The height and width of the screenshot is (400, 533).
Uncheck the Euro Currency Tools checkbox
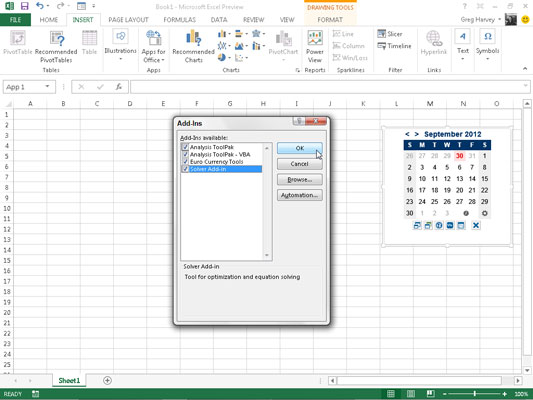185,162
